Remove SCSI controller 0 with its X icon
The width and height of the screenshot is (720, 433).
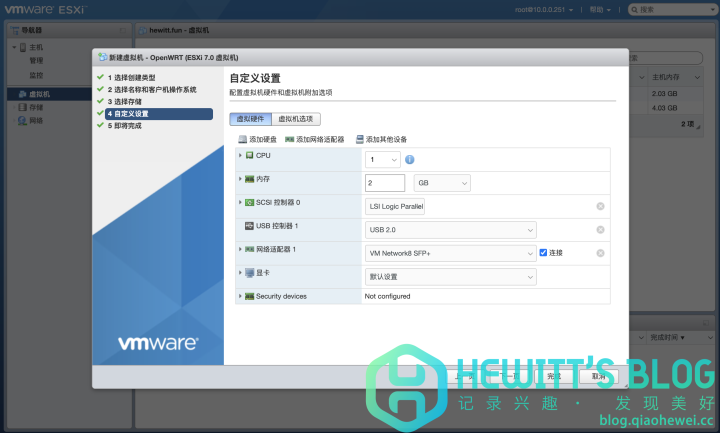[600, 206]
